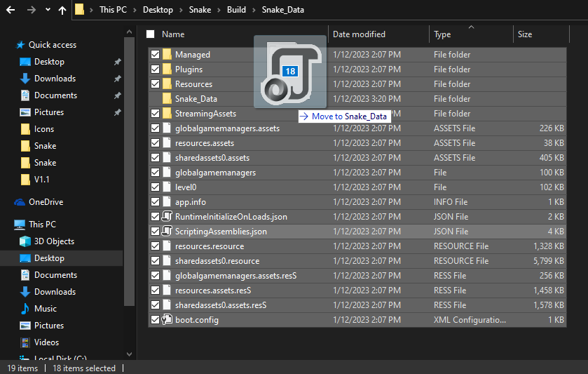Navigate to Snake breadcrumb
Screen dimensions: 588x374
coord(200,10)
